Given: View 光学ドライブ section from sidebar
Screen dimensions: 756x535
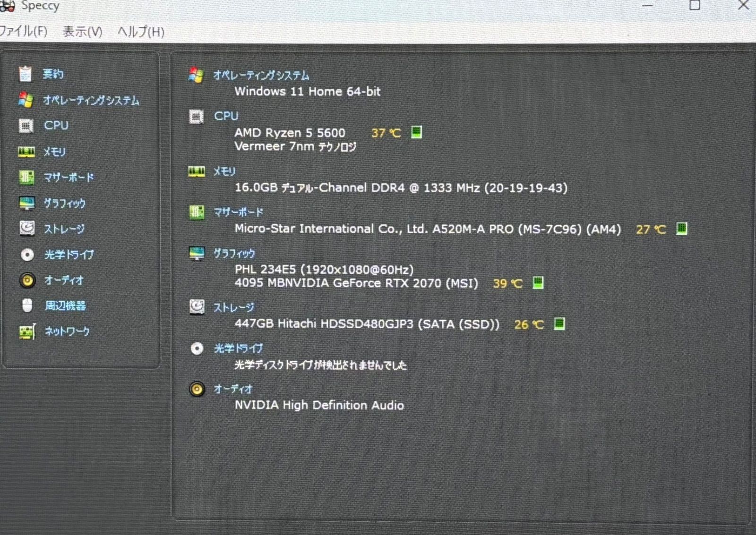Looking at the screenshot, I should (69, 255).
